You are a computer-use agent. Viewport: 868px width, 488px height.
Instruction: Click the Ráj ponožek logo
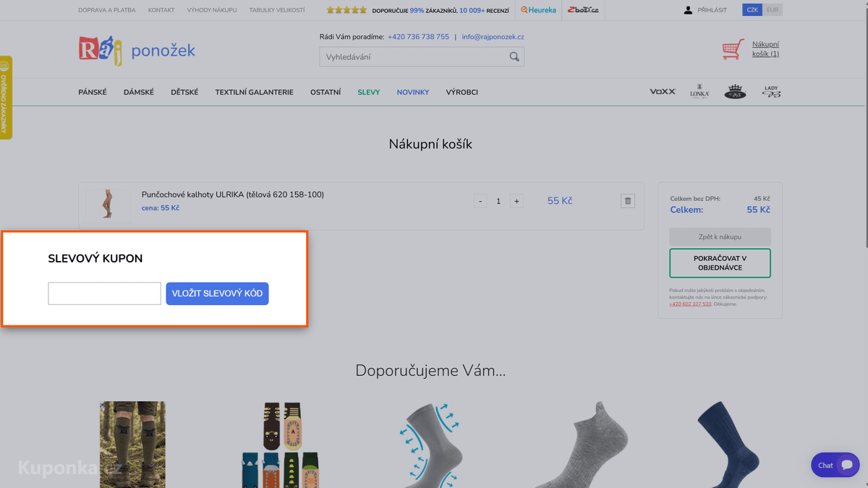tap(137, 51)
